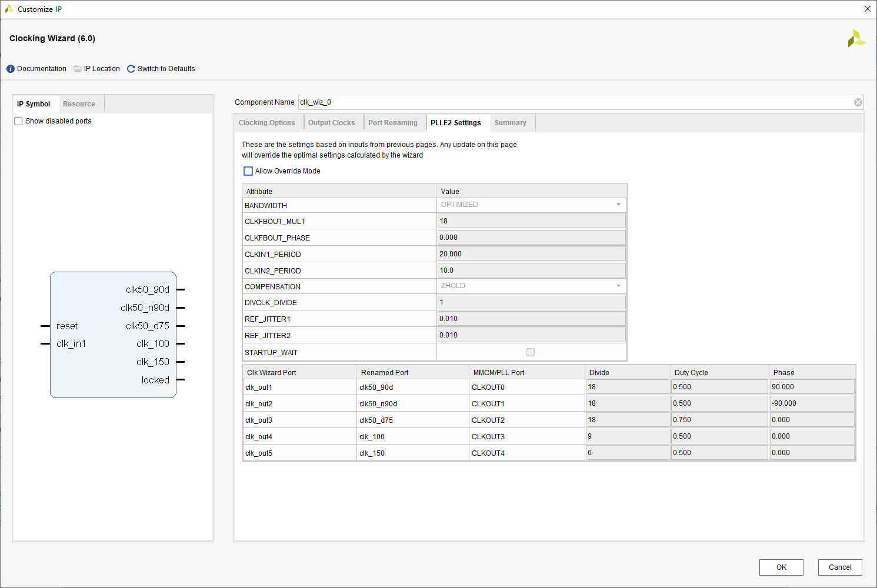
Task: Select the Resource tab
Action: point(79,104)
